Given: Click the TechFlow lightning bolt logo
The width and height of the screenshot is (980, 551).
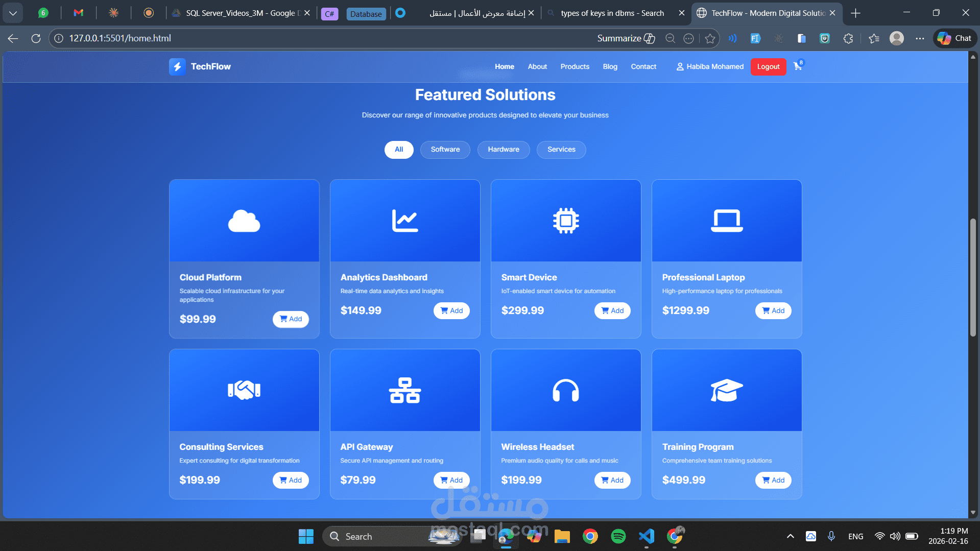Looking at the screenshot, I should [x=177, y=66].
